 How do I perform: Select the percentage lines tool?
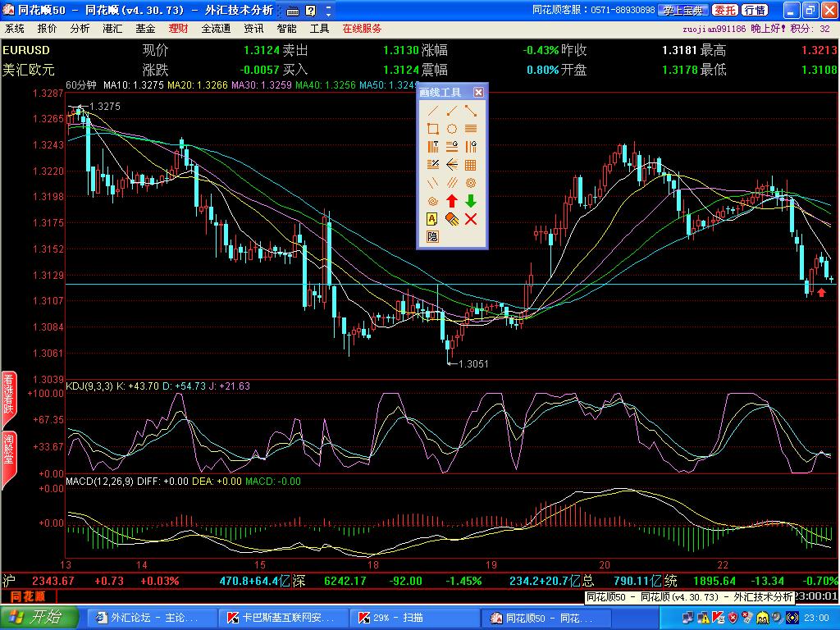point(433,164)
